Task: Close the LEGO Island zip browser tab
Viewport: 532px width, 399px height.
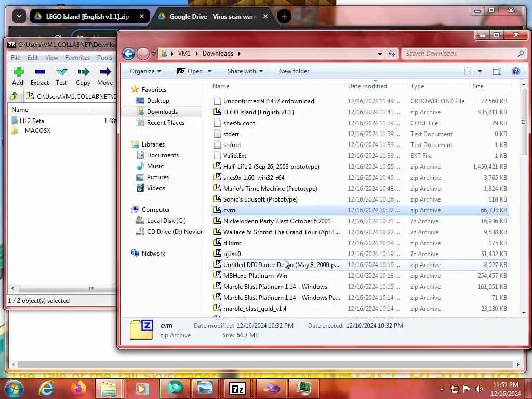Action: [x=142, y=16]
